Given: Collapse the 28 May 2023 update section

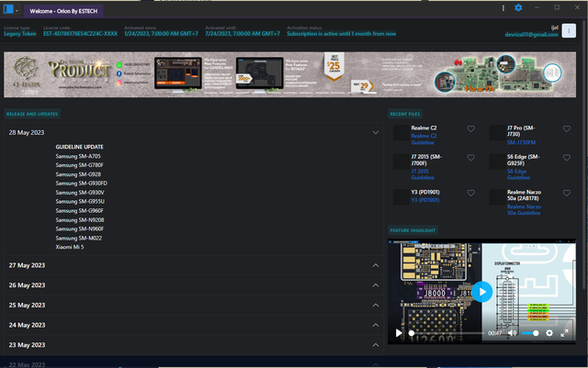Looking at the screenshot, I should (376, 132).
